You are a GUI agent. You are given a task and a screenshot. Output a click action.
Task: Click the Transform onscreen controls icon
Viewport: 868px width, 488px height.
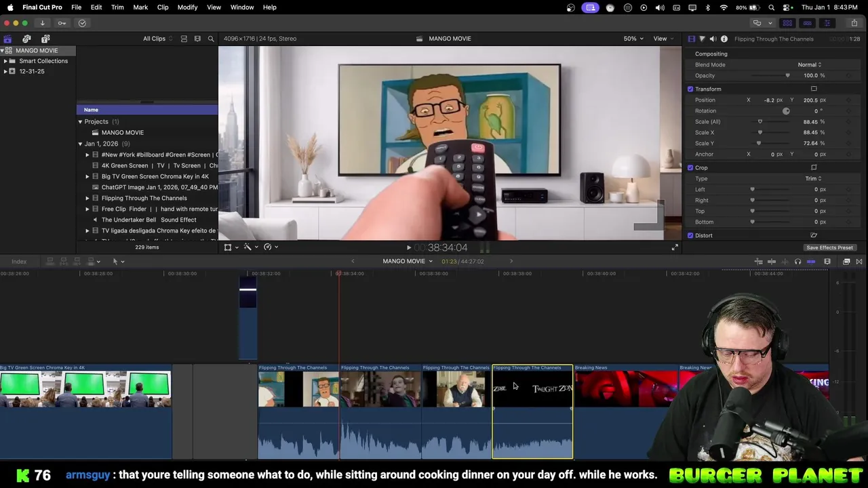(814, 89)
